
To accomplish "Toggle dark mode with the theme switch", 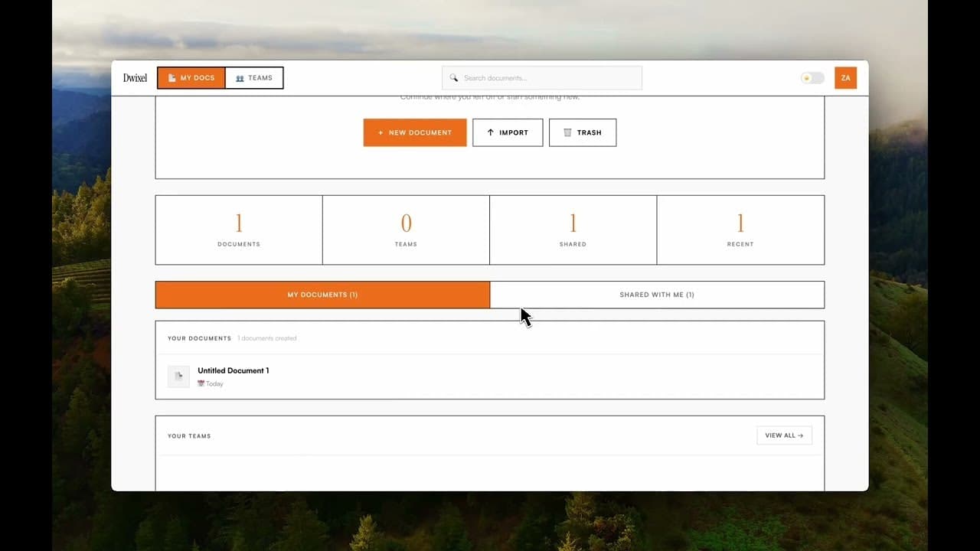I will pos(811,77).
